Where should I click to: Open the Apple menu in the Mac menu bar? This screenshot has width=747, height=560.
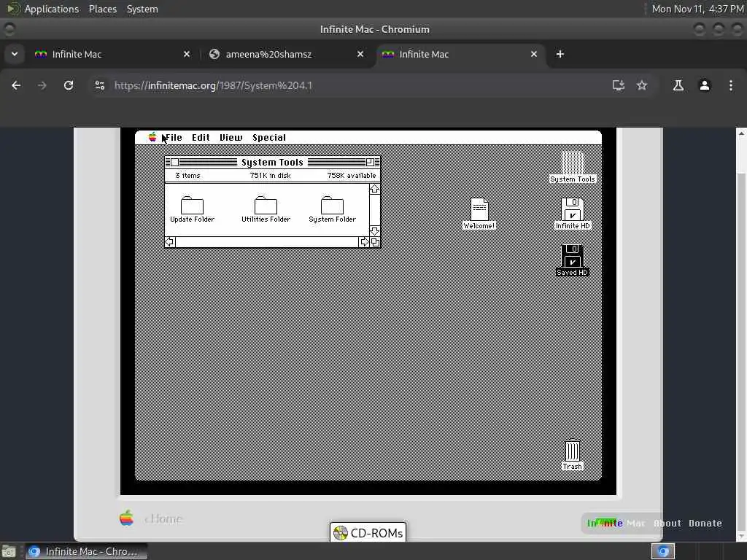point(152,137)
